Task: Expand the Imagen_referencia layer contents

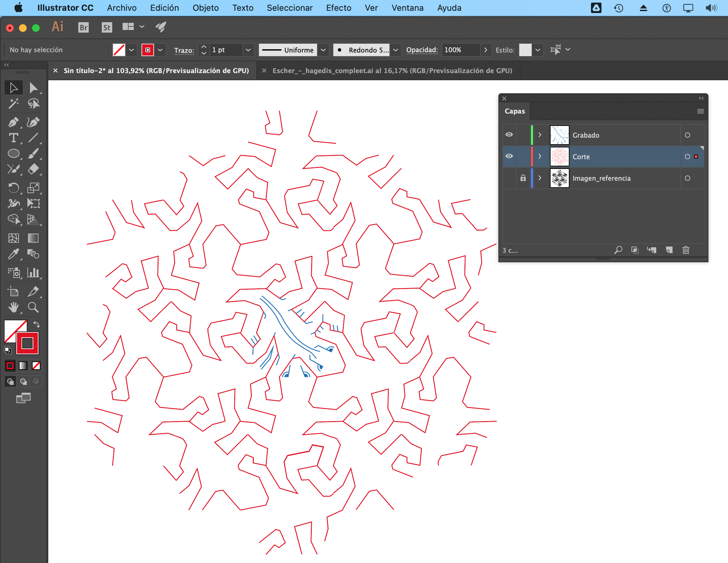Action: [x=540, y=178]
